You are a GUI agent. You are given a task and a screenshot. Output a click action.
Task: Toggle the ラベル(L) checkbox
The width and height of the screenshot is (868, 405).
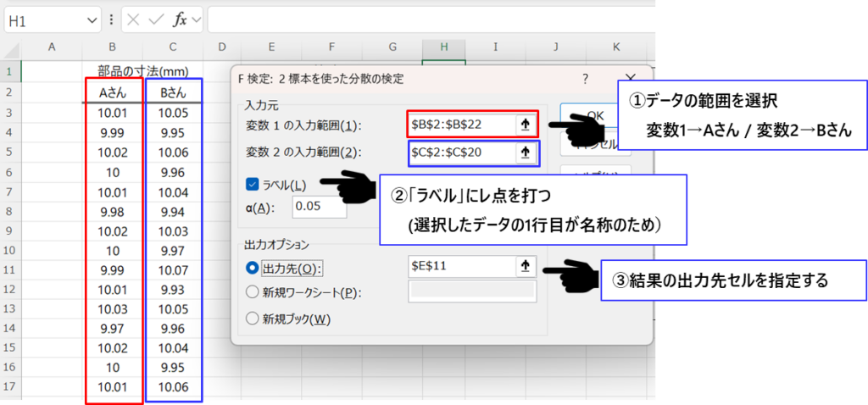[x=252, y=184]
